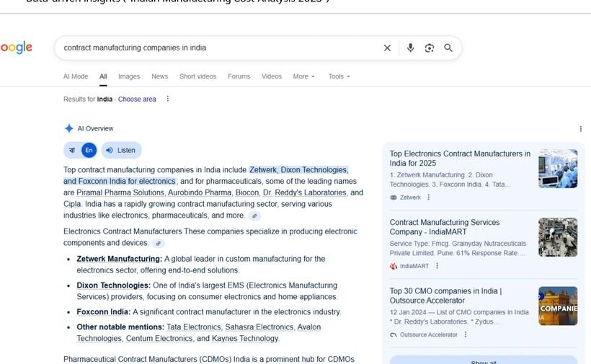591x364 pixels.
Task: Click the Outsource Accelerator favicon
Action: tap(393, 334)
